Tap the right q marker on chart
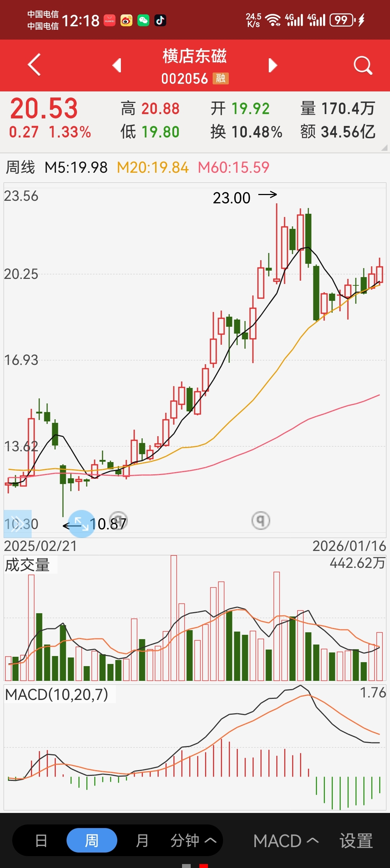Viewport: 390px width, 868px height. pyautogui.click(x=261, y=520)
